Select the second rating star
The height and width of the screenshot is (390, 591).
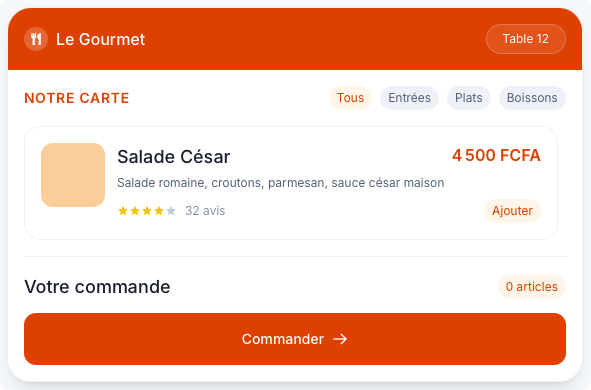pyautogui.click(x=135, y=211)
